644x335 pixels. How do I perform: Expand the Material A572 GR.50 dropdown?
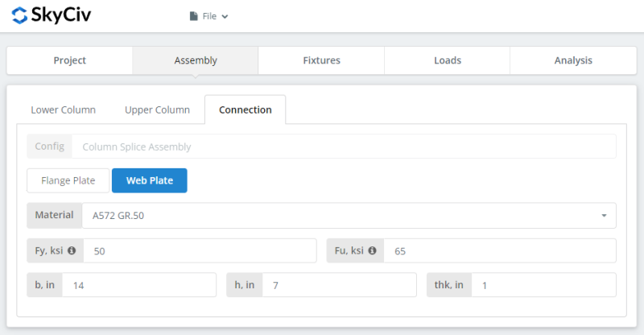pos(349,216)
